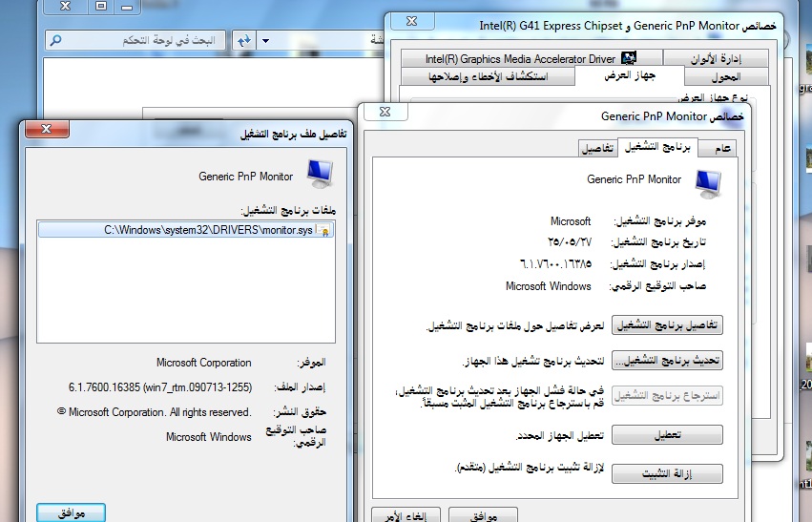Click Microsoft Windows signer value in file details
The height and width of the screenshot is (522, 812).
coord(209,437)
